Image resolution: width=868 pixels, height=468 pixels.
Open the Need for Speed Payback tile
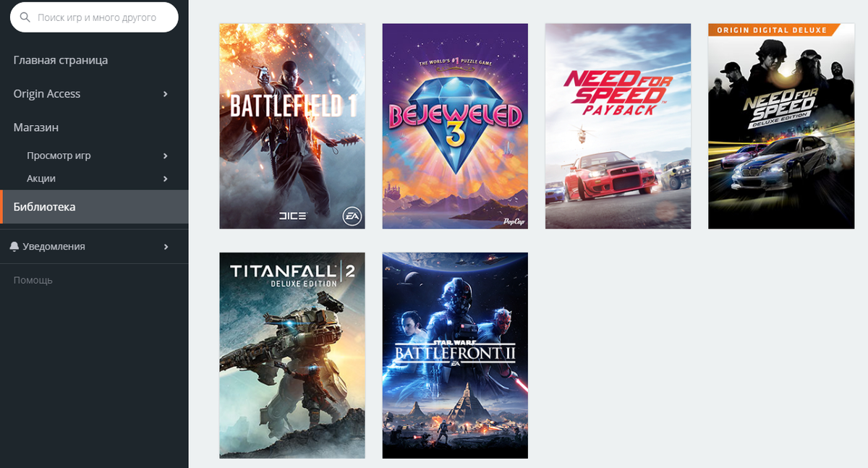618,126
